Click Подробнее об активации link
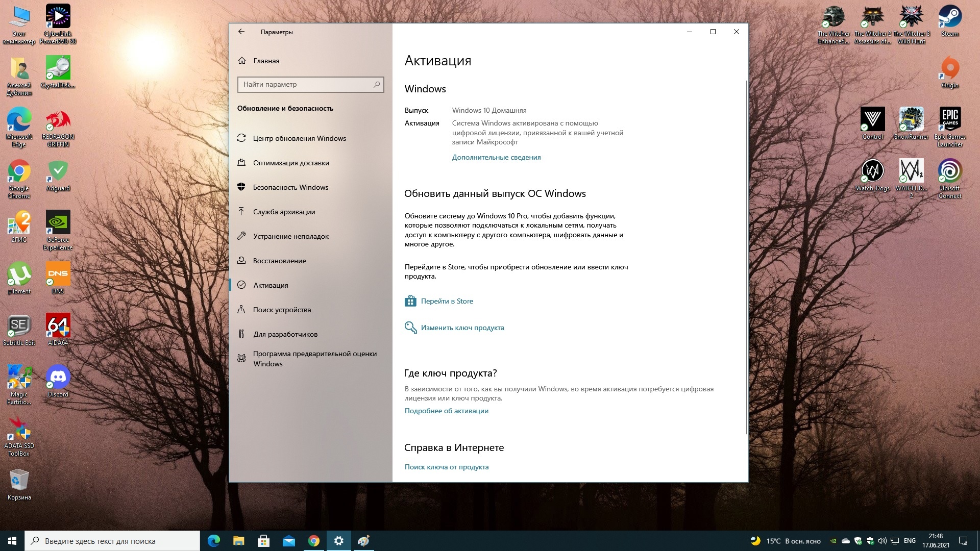The height and width of the screenshot is (551, 980). [x=446, y=411]
